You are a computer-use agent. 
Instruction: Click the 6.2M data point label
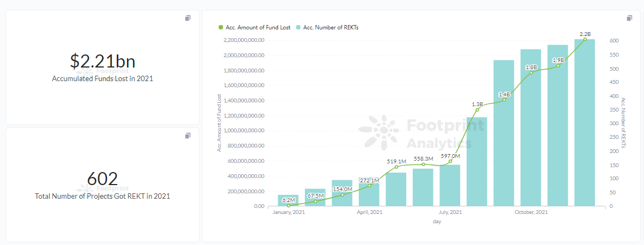point(290,199)
